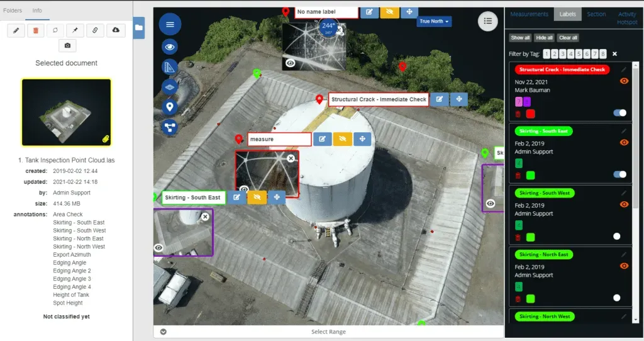Move the 'Structural Crack - Immediate Check' label
644x341 pixels.
459,99
